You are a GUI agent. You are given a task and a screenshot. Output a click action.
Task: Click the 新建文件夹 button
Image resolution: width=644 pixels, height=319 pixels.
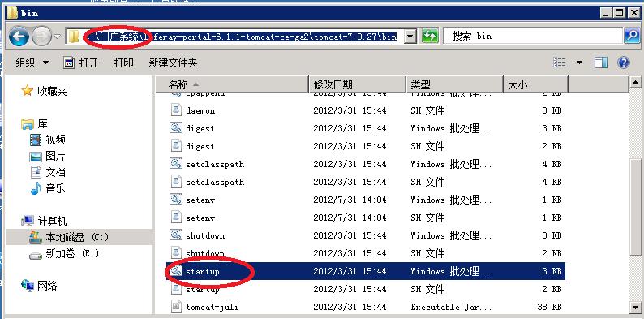pos(173,63)
